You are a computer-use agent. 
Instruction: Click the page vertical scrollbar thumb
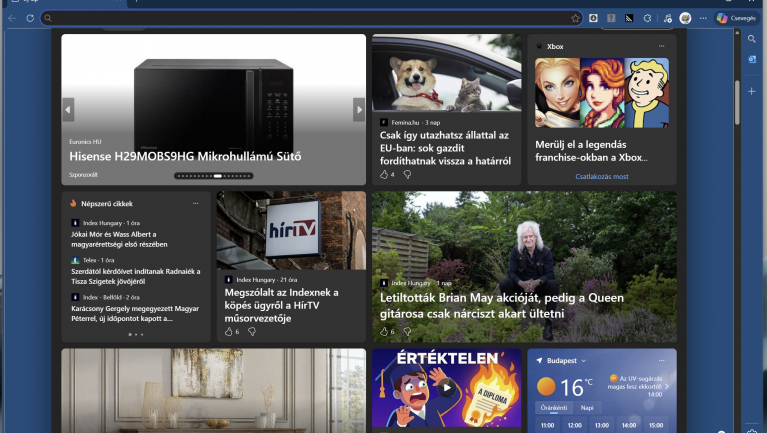tap(737, 103)
